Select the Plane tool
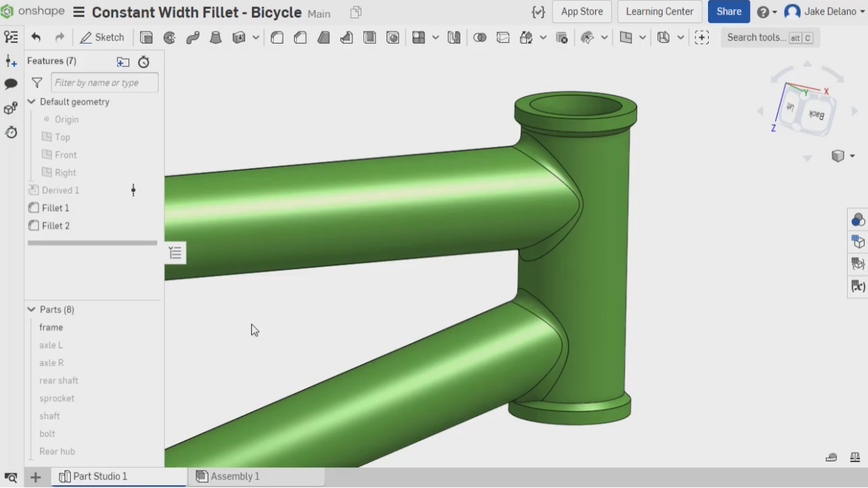Image resolution: width=868 pixels, height=488 pixels. 626,38
